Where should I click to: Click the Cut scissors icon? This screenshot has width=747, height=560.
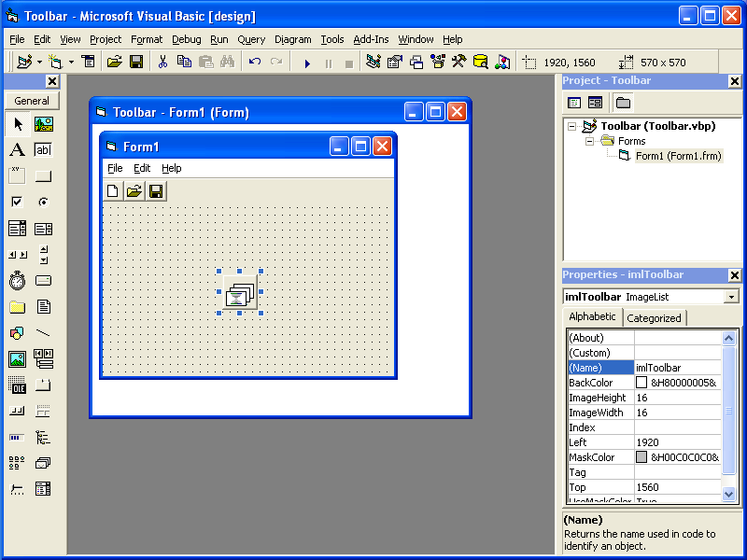(162, 62)
